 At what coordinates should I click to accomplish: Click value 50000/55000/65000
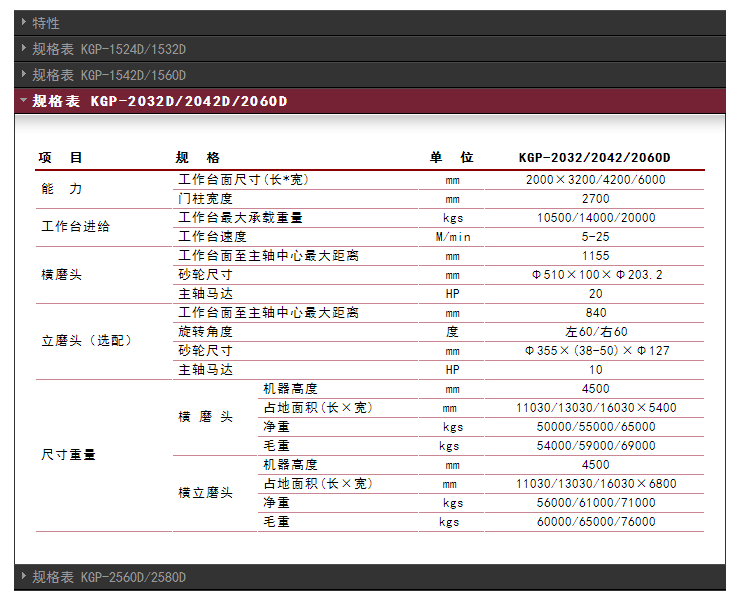[596, 427]
